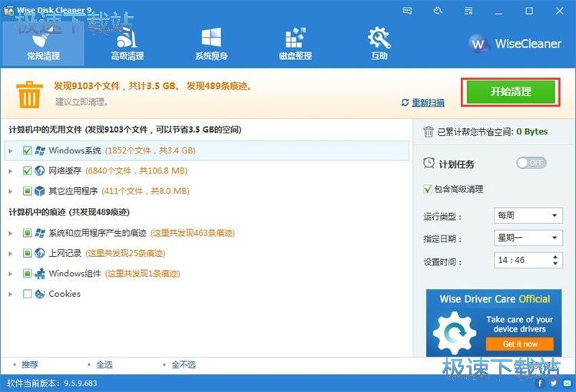The width and height of the screenshot is (576, 392).
Task: Toggle the Windows组件 checkbox
Action: pos(27,273)
